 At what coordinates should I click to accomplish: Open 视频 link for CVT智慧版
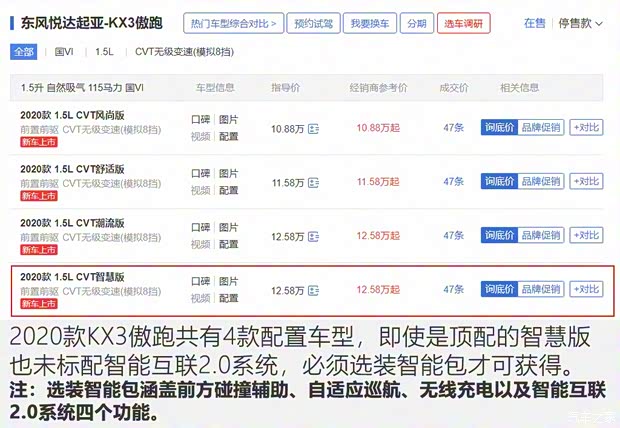coord(200,298)
